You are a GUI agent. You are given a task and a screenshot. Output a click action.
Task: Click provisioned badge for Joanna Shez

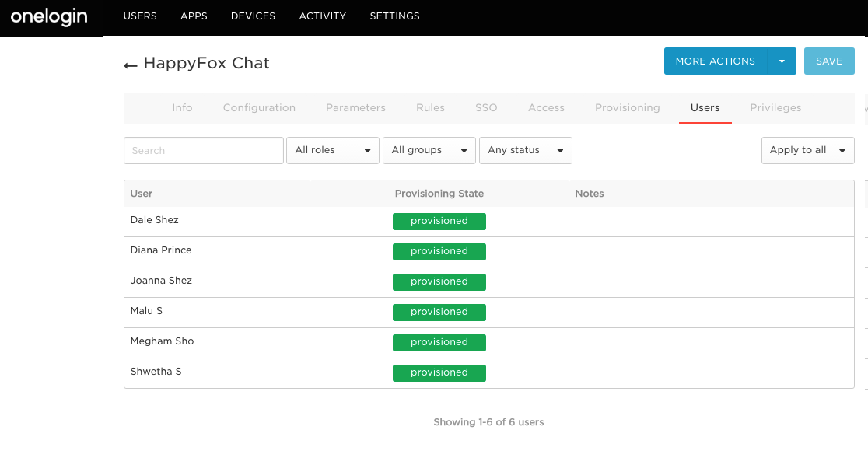click(x=439, y=282)
